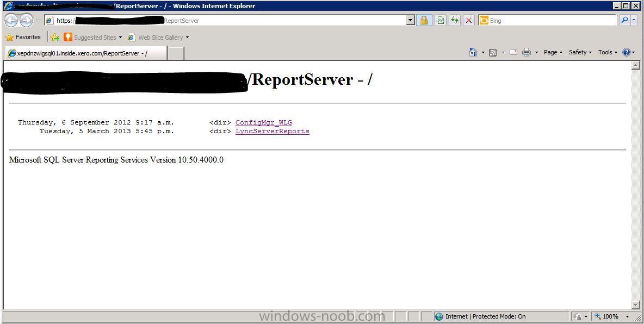The image size is (644, 324).
Task: Stop loading with the red X button
Action: coord(469,21)
